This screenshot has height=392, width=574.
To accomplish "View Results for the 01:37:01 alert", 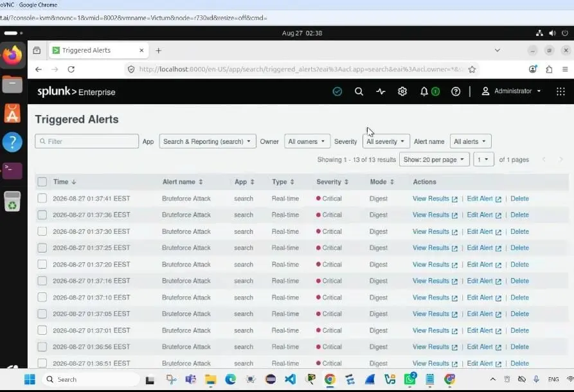I will coord(435,330).
